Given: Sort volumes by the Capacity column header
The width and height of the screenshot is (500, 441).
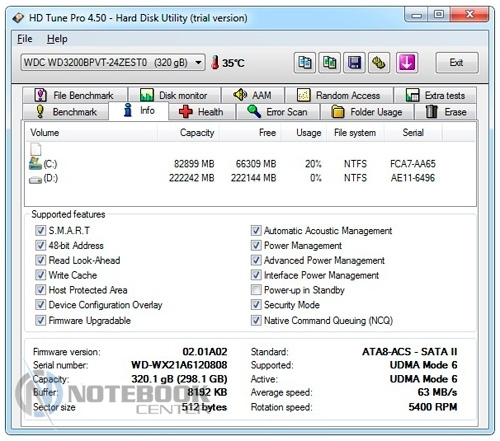Looking at the screenshot, I should click(188, 133).
